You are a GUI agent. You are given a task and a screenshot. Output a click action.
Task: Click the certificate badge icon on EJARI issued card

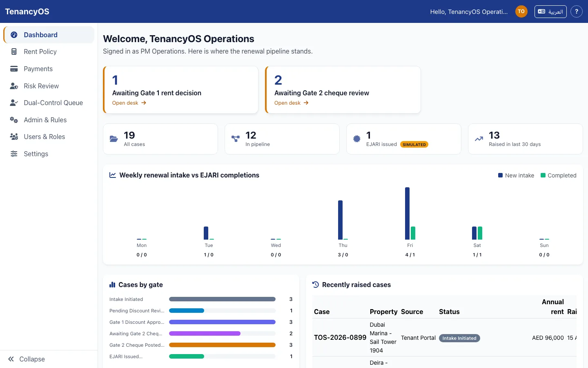tap(357, 139)
